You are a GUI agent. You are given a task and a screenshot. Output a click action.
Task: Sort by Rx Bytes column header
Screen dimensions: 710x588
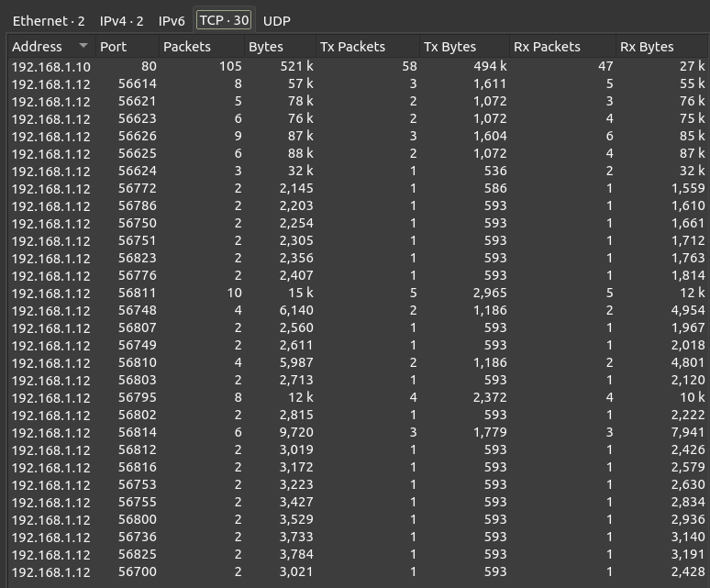pyautogui.click(x=647, y=46)
